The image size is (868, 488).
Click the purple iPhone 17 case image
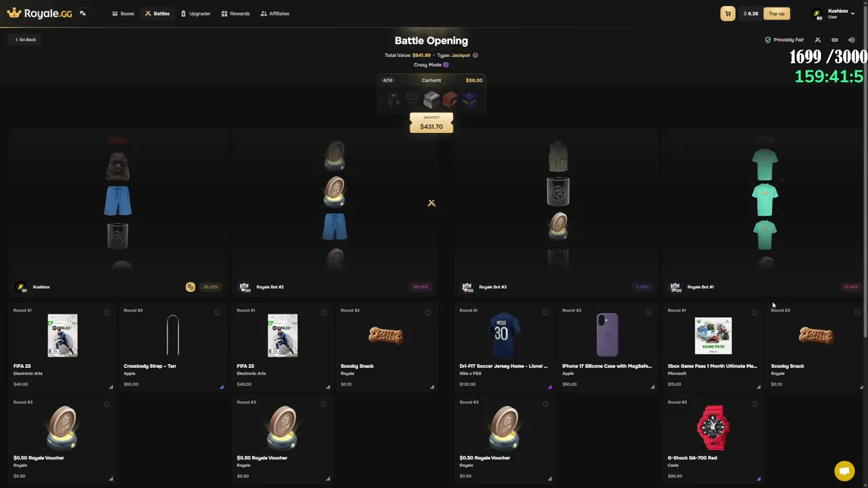[x=608, y=335]
